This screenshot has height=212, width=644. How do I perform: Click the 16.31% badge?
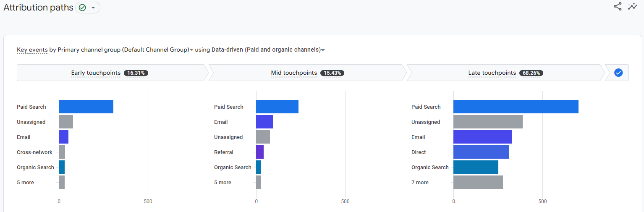pos(136,73)
